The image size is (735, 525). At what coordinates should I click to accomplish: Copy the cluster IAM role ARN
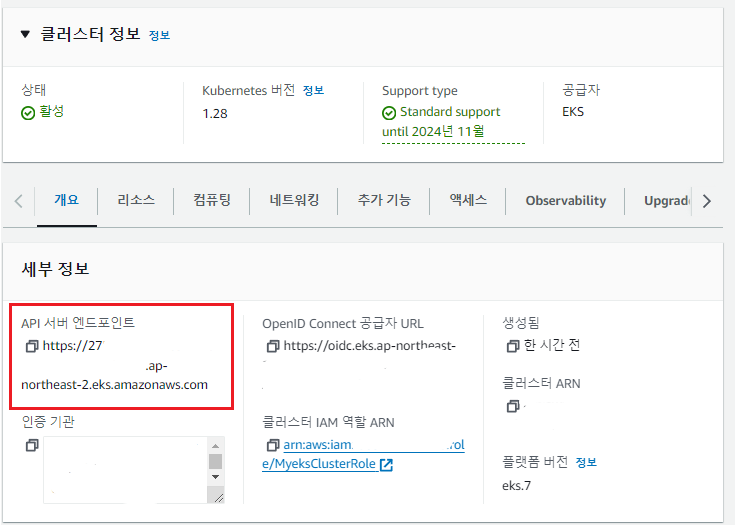[x=273, y=444]
